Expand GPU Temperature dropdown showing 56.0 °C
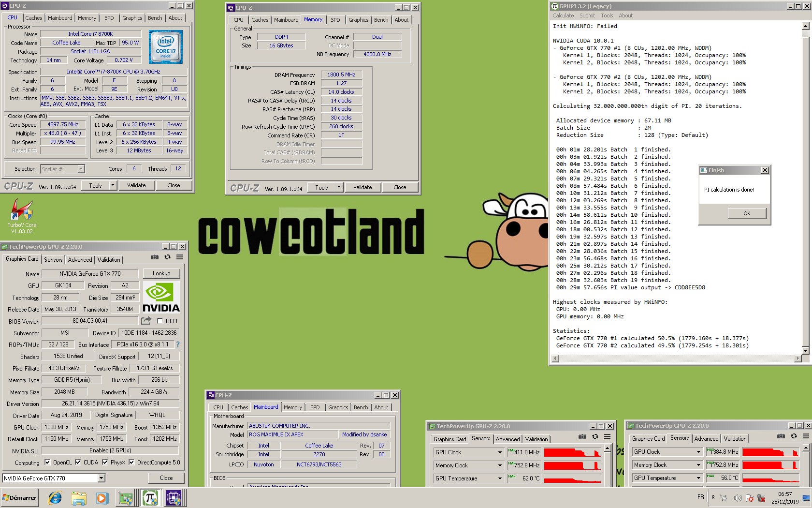This screenshot has width=812, height=508. click(x=698, y=478)
